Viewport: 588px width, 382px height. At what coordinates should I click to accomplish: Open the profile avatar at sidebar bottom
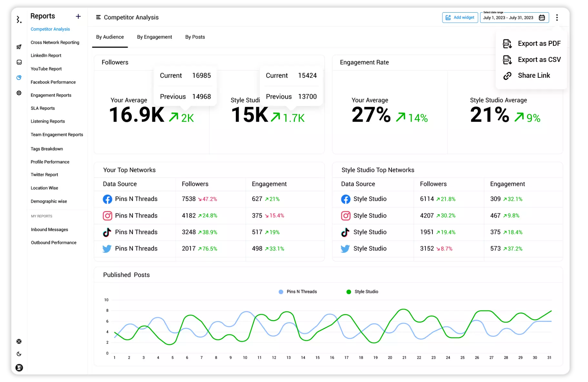pyautogui.click(x=19, y=367)
